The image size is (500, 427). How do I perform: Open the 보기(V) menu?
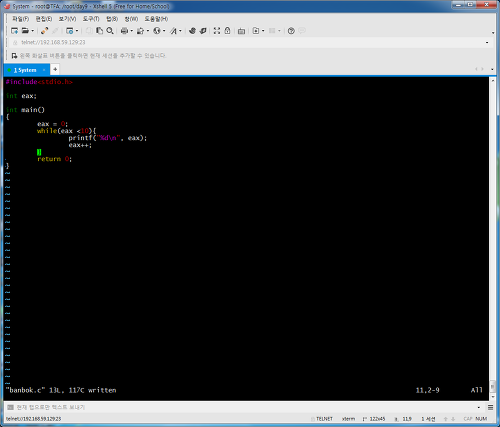coord(67,19)
